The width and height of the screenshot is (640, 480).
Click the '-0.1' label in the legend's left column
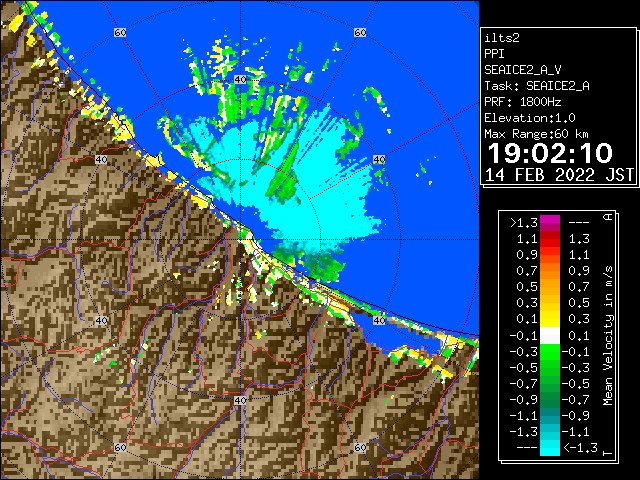pyautogui.click(x=524, y=336)
